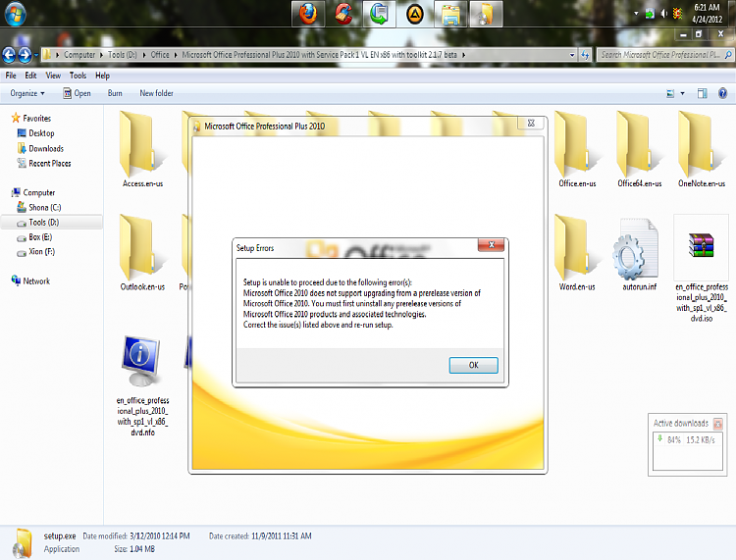Screen dimensions: 736x560
Task: Open the Tools menu
Action: point(78,76)
